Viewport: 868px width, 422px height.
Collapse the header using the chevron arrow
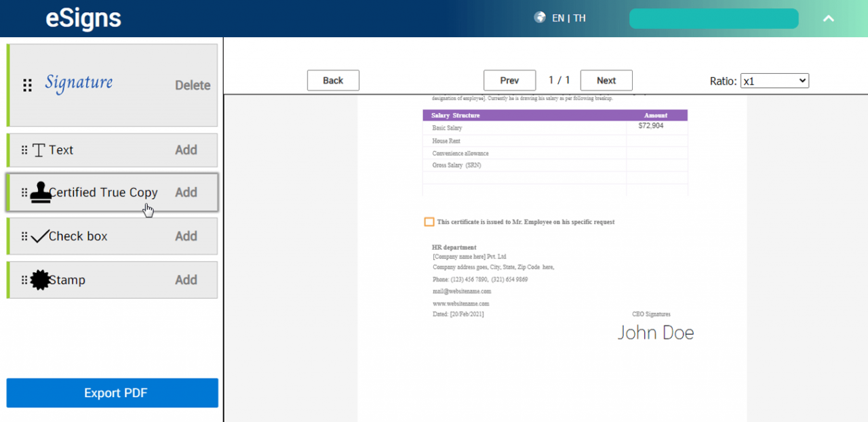828,18
